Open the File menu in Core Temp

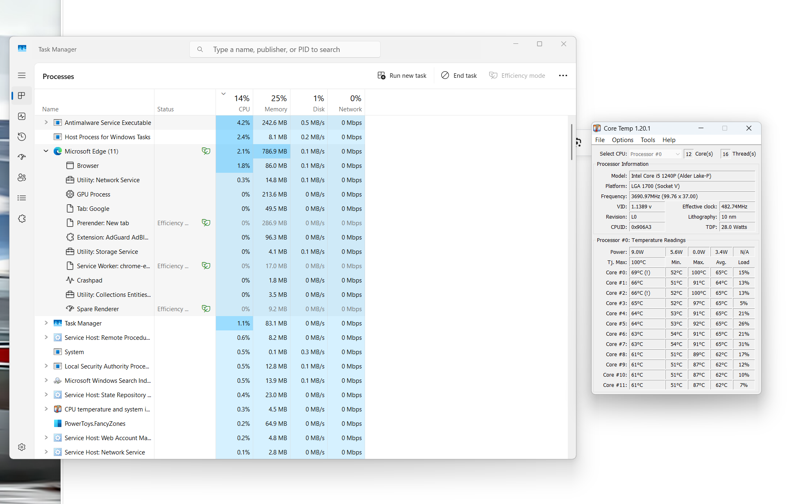[600, 140]
